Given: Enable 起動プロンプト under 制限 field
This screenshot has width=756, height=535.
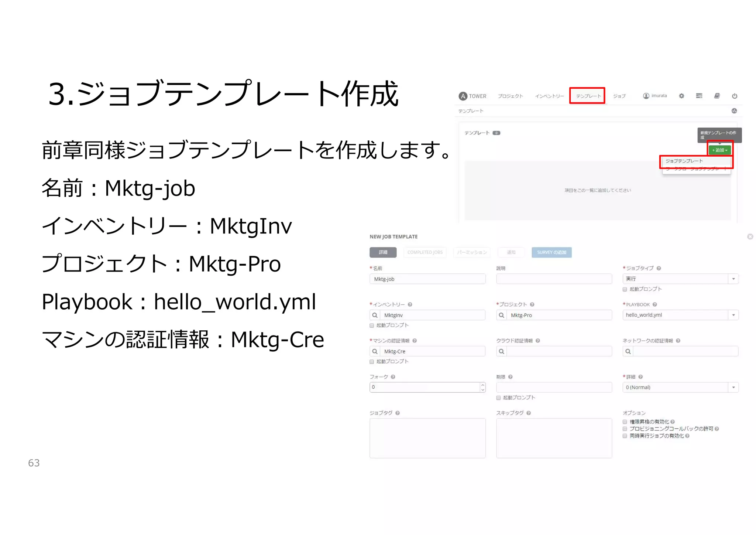Looking at the screenshot, I should (498, 398).
